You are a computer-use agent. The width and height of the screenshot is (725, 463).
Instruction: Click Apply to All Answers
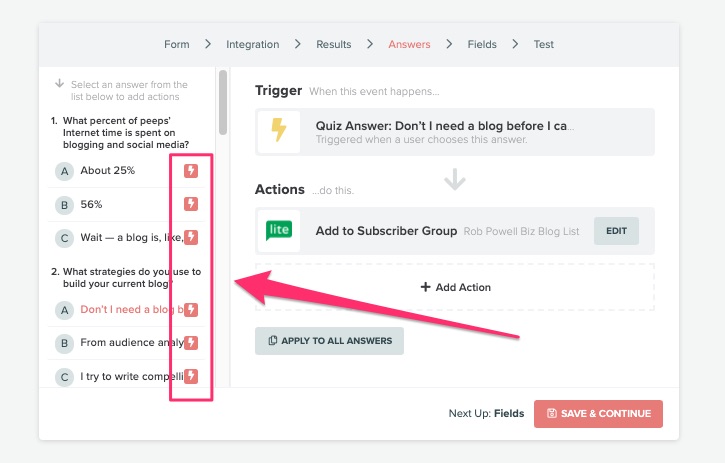[329, 341]
